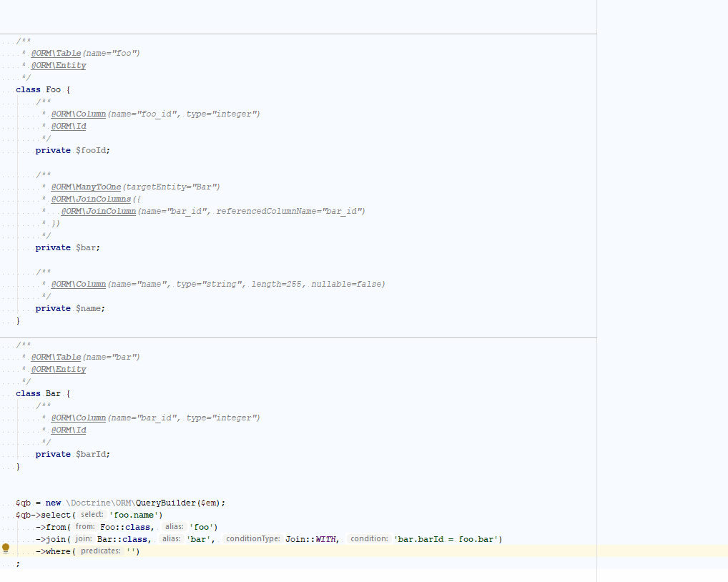Click the 'foo.name' select string
The image size is (728, 582).
tap(136, 516)
